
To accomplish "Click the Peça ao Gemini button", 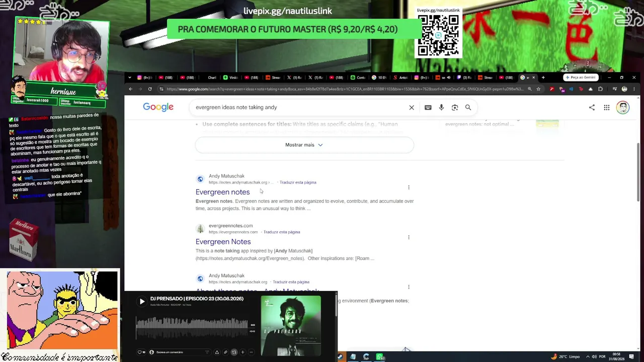I will tap(580, 77).
